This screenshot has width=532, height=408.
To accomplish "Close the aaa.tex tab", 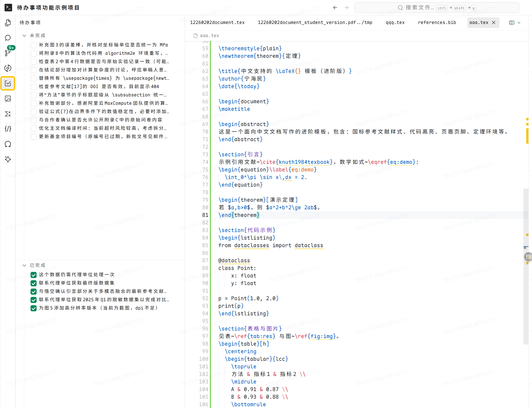I will click(494, 22).
